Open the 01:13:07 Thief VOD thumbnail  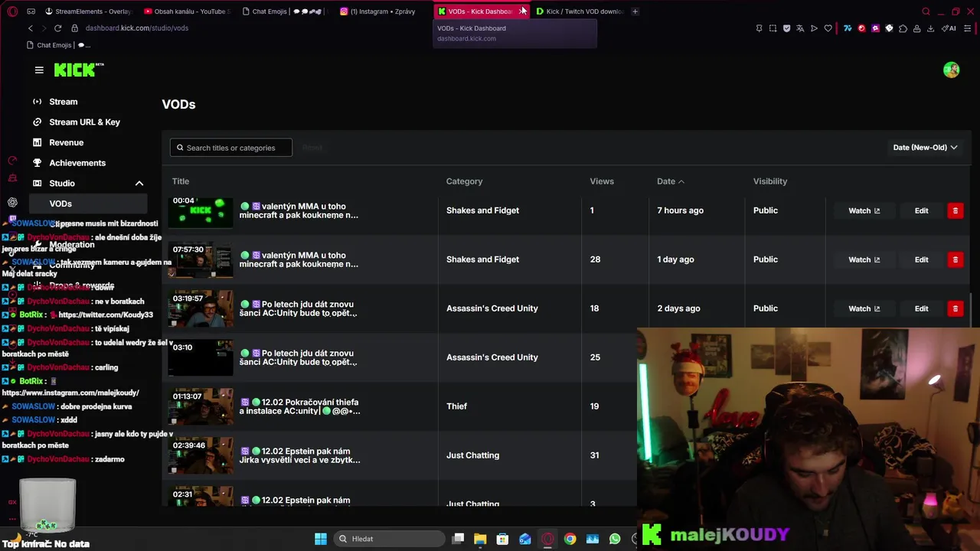201,407
